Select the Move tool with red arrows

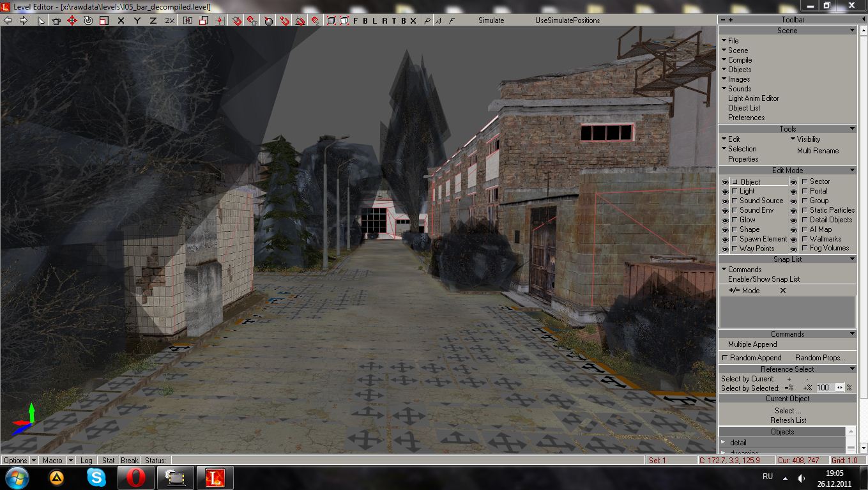pos(72,20)
